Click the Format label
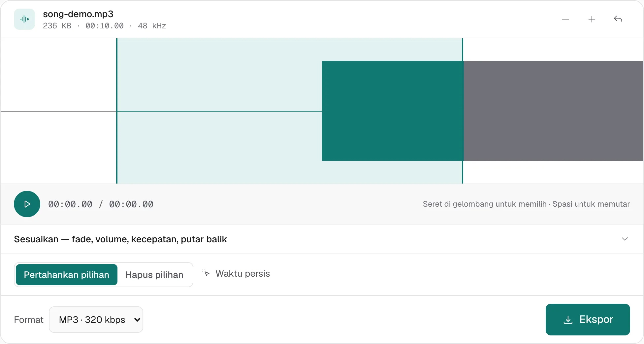644x344 pixels. pos(29,320)
